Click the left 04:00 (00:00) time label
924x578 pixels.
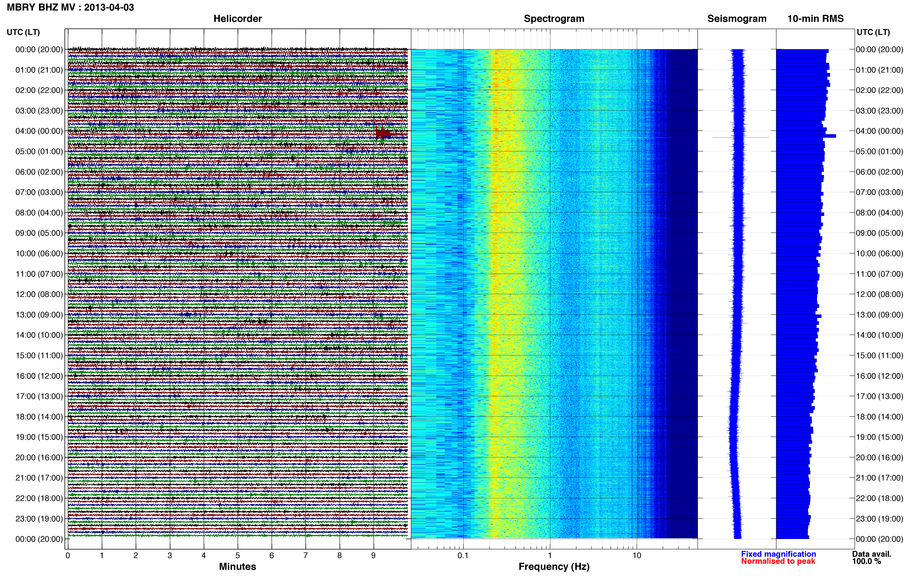tap(39, 131)
